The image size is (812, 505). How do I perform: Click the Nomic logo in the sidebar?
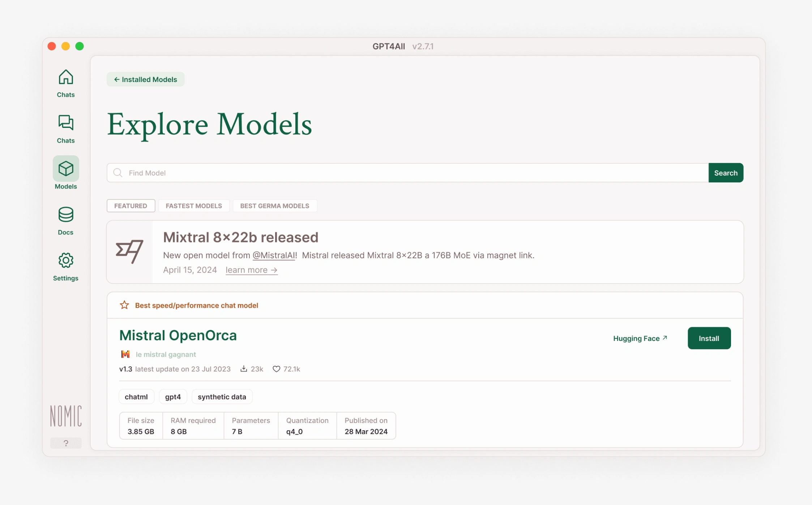[66, 416]
